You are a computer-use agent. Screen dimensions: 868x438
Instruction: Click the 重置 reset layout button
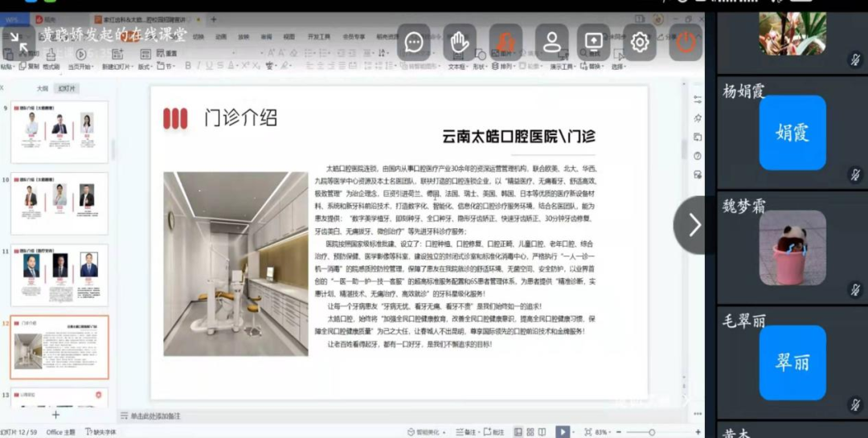[x=166, y=54]
